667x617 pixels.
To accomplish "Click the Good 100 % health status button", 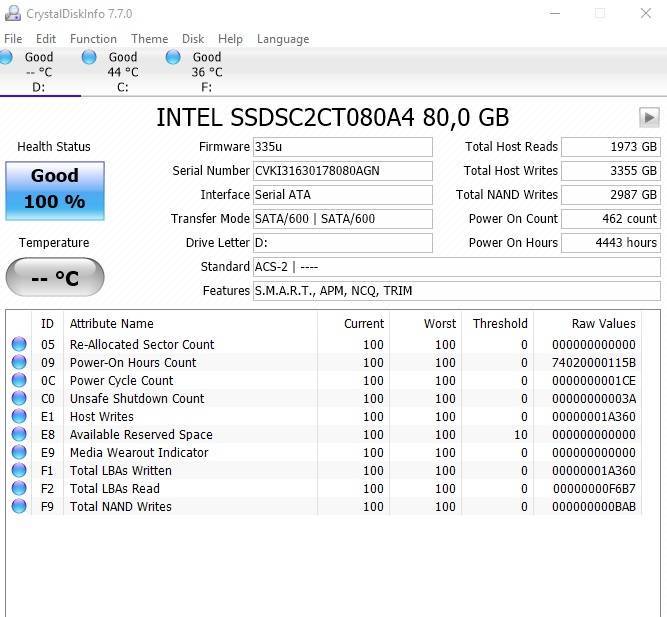I will (x=54, y=190).
